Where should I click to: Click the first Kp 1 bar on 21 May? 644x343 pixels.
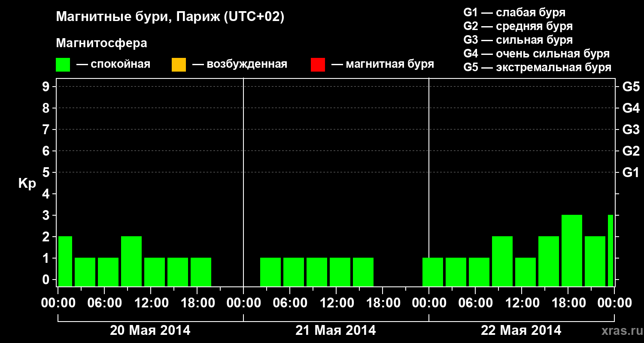click(x=270, y=272)
